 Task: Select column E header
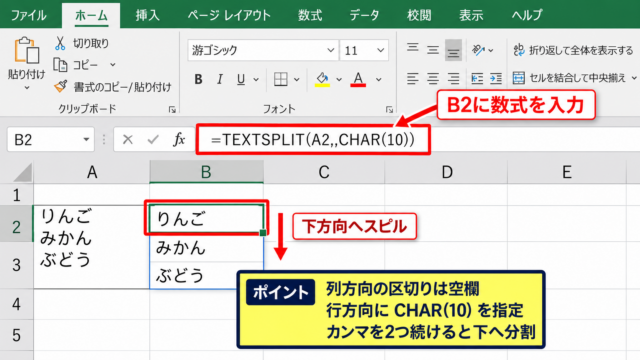coord(567,172)
